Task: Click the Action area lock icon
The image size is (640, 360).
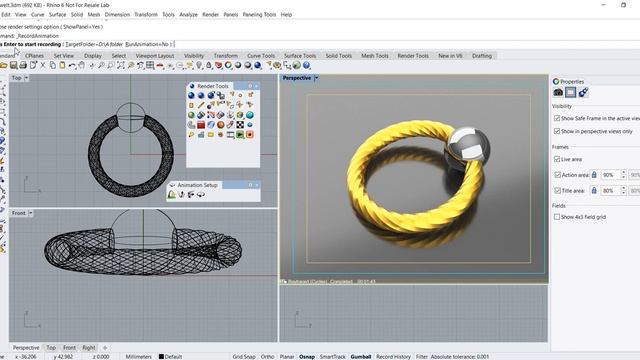Action: click(594, 175)
